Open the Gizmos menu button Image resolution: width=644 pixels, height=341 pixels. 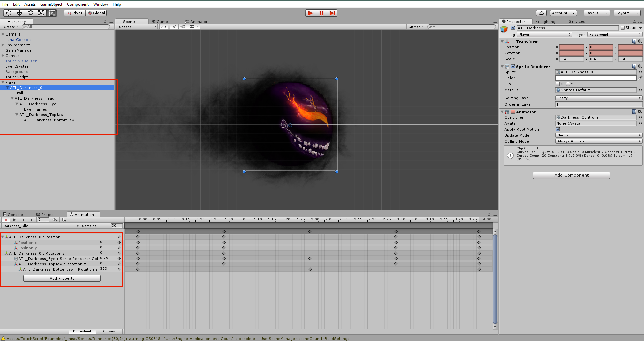(x=416, y=27)
